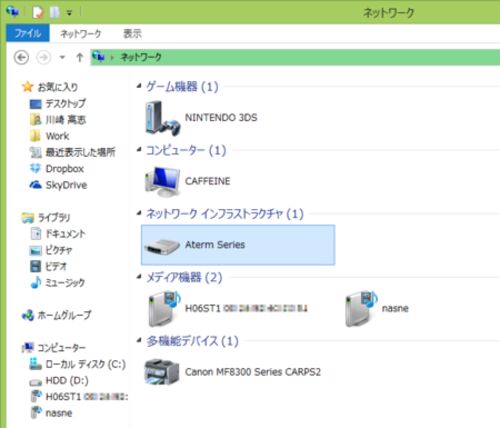This screenshot has width=500, height=428.
Task: Click the ミュージック note icon
Action: point(36,282)
